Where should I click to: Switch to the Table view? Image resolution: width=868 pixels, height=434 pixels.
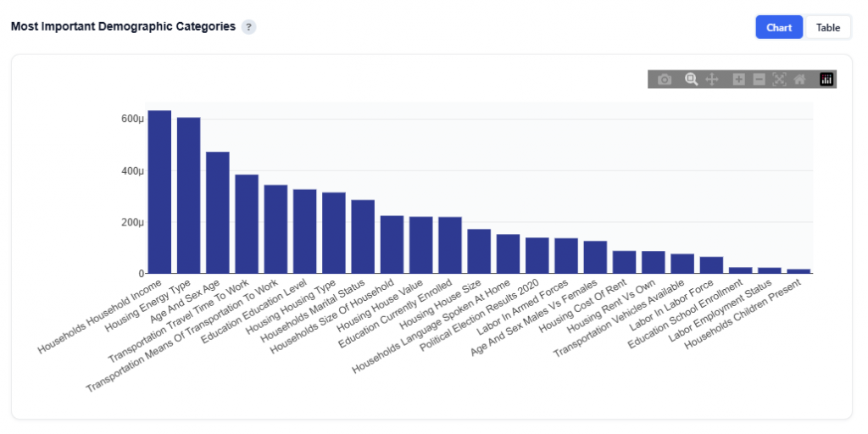click(x=828, y=27)
